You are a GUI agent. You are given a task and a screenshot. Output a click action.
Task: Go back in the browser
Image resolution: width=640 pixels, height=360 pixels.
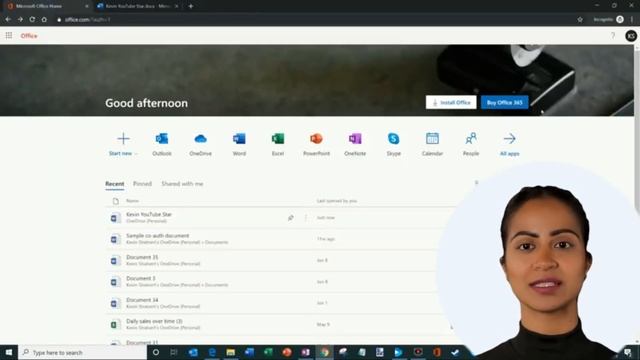tap(8, 19)
